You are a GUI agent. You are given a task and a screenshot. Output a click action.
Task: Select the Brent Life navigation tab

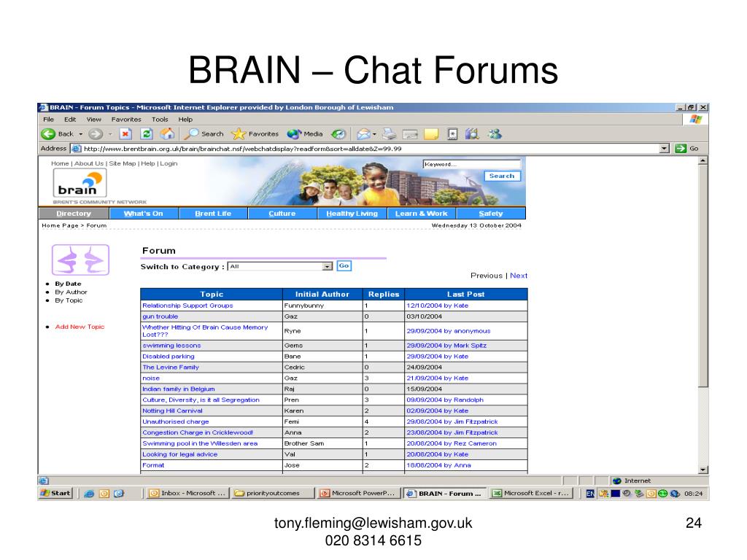(x=213, y=214)
